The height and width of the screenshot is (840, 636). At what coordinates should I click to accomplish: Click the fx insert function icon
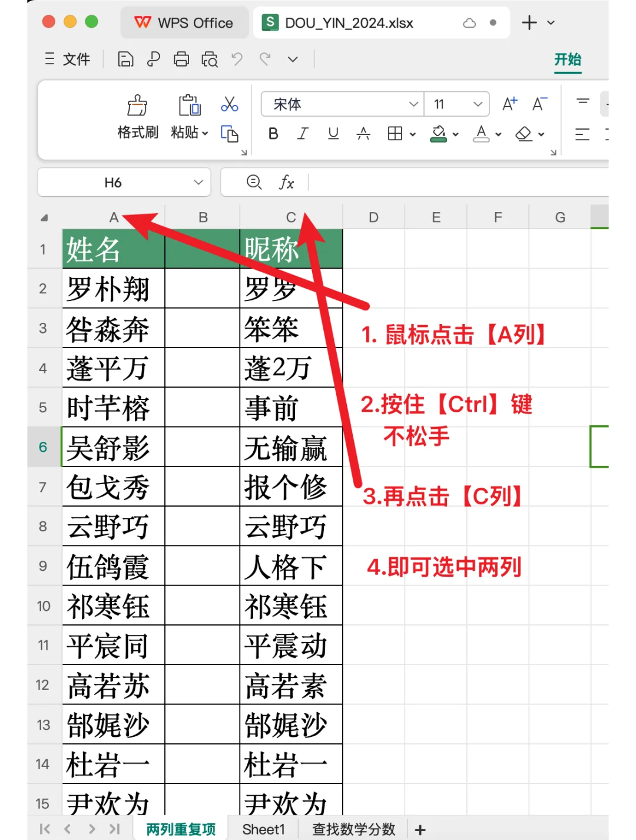point(286,182)
